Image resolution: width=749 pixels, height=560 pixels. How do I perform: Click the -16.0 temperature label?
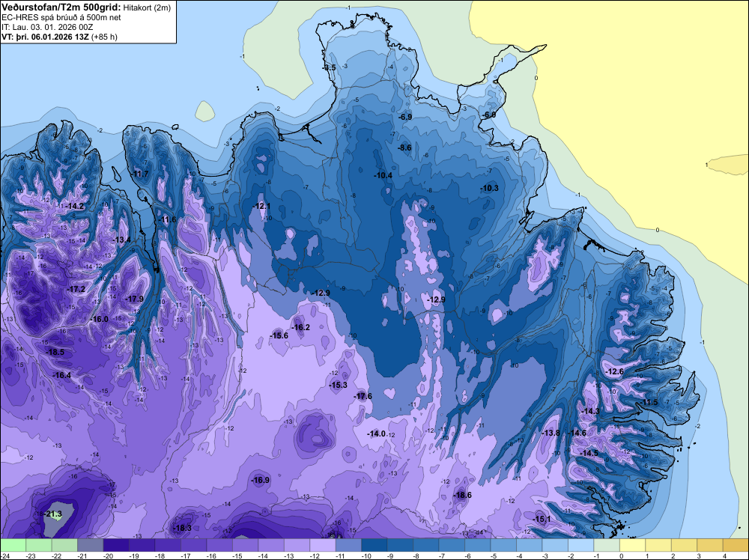click(x=100, y=320)
